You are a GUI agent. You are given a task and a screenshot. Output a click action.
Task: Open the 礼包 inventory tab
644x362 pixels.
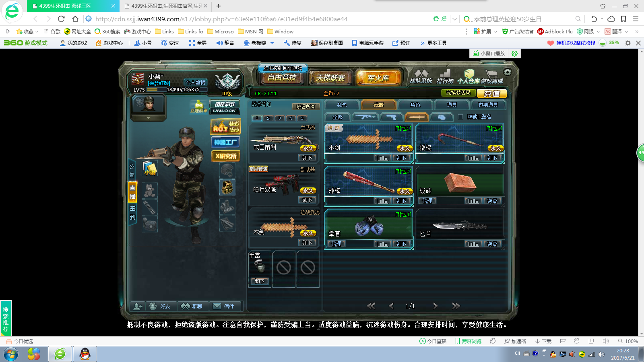(x=342, y=105)
